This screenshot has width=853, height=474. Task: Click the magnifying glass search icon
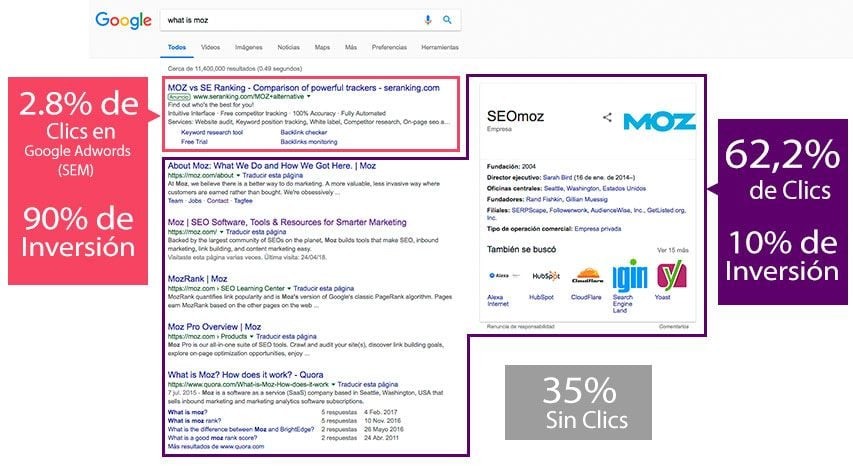click(447, 19)
